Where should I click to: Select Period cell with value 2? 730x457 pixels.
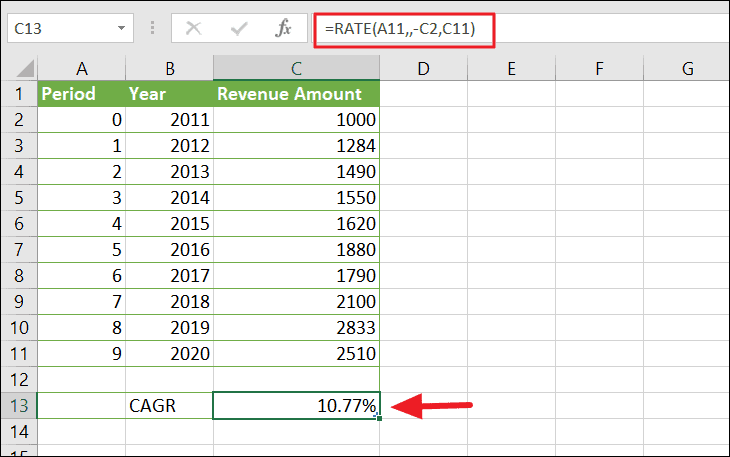click(81, 172)
